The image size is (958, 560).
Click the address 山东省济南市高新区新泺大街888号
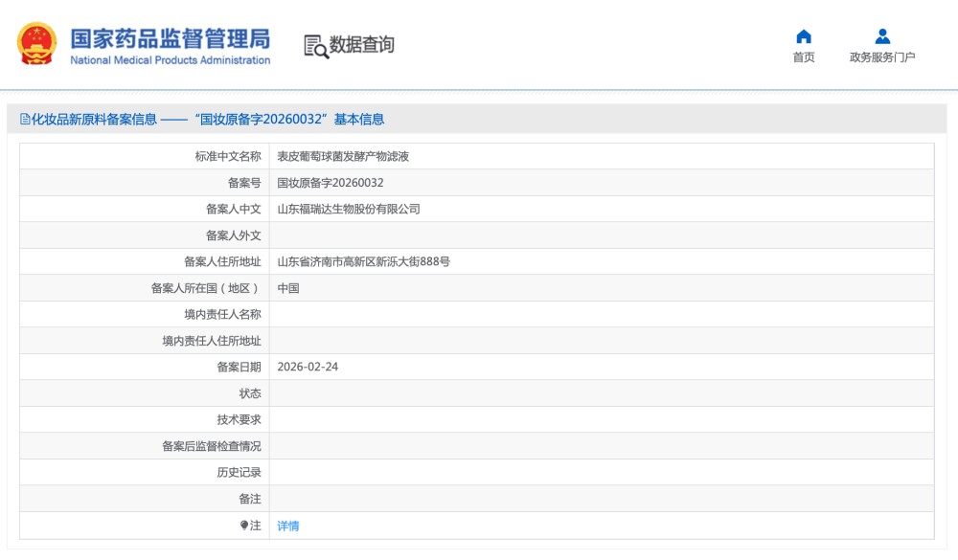pyautogui.click(x=363, y=261)
